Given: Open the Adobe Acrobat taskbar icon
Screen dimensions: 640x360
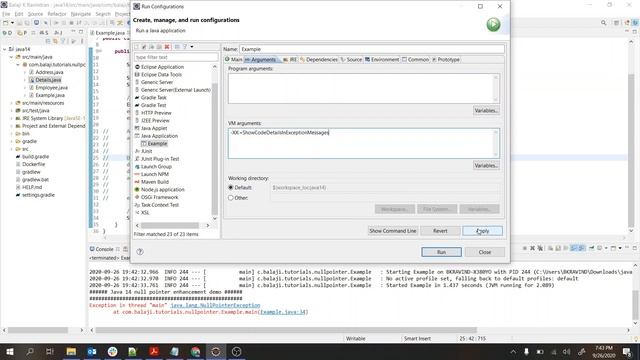Looking at the screenshot, I should tap(154, 351).
